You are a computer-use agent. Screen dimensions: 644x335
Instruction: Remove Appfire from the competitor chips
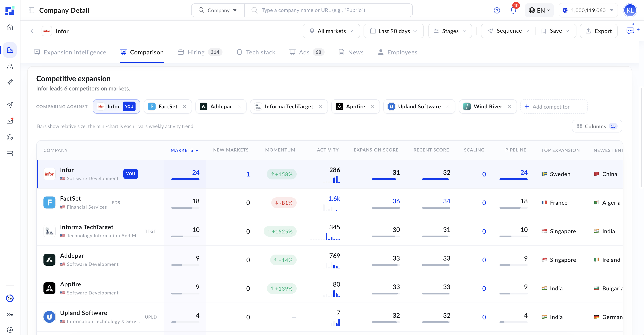point(372,106)
